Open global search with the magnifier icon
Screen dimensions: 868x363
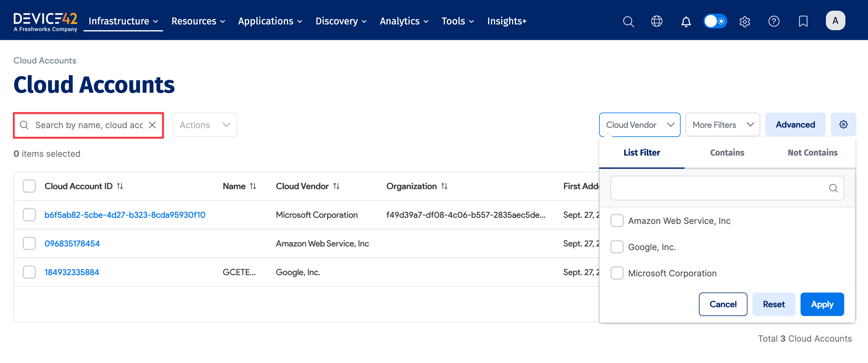point(628,21)
